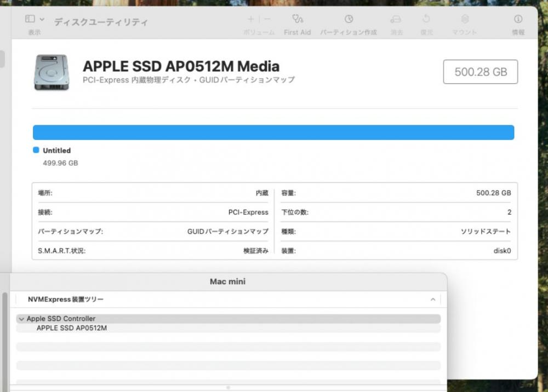This screenshot has height=392, width=548.
Task: Click the restore (復元) toolbar icon
Action: 426,19
